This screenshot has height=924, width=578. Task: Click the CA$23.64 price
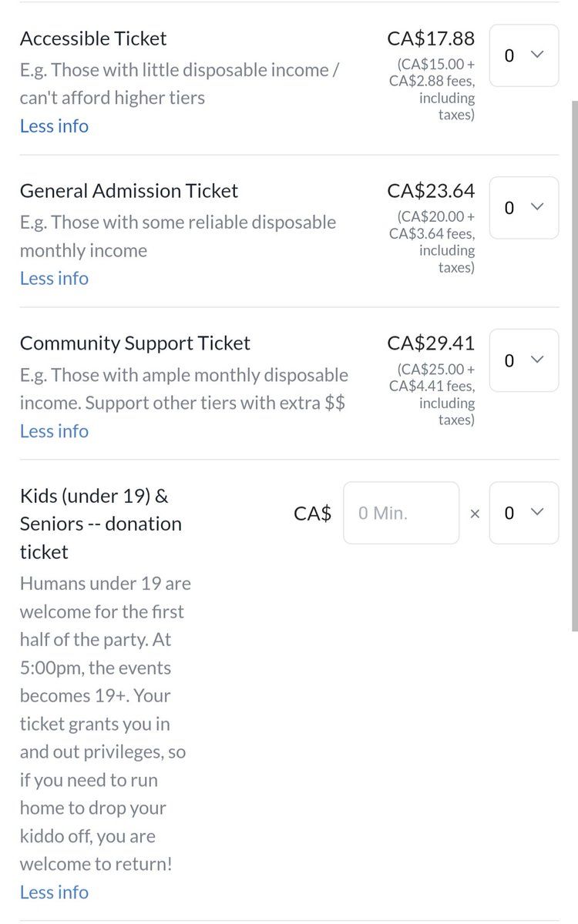pos(431,191)
